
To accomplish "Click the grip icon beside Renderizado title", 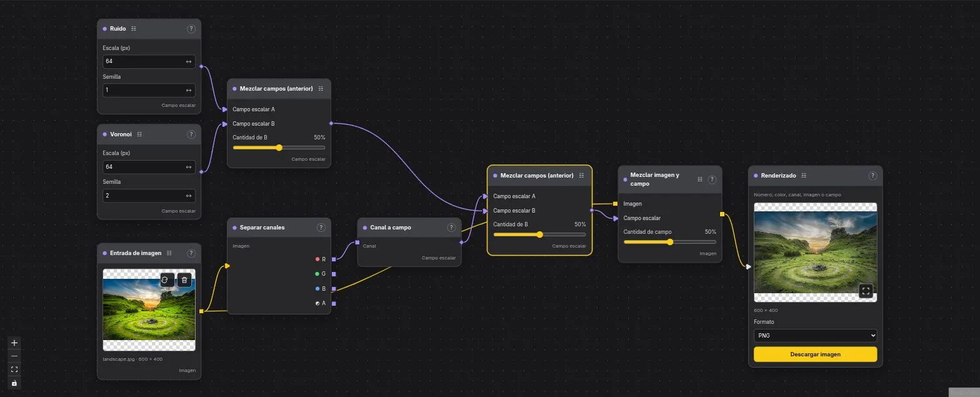I will coord(804,176).
